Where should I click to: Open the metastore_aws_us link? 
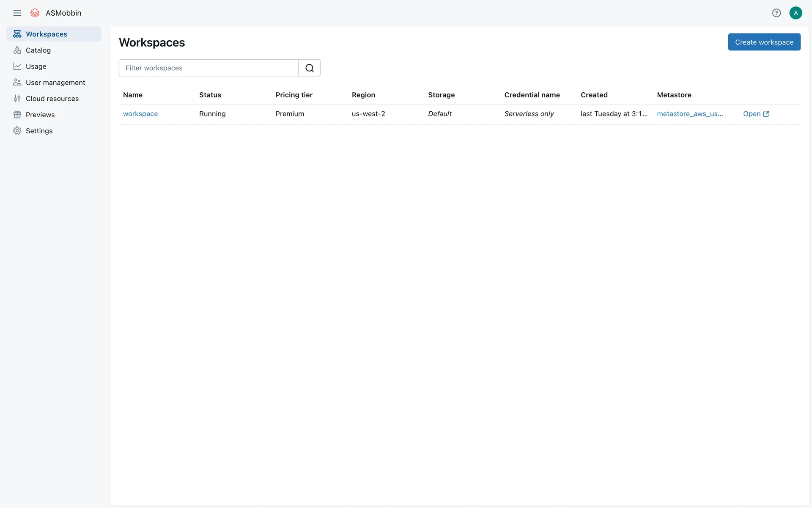point(689,114)
